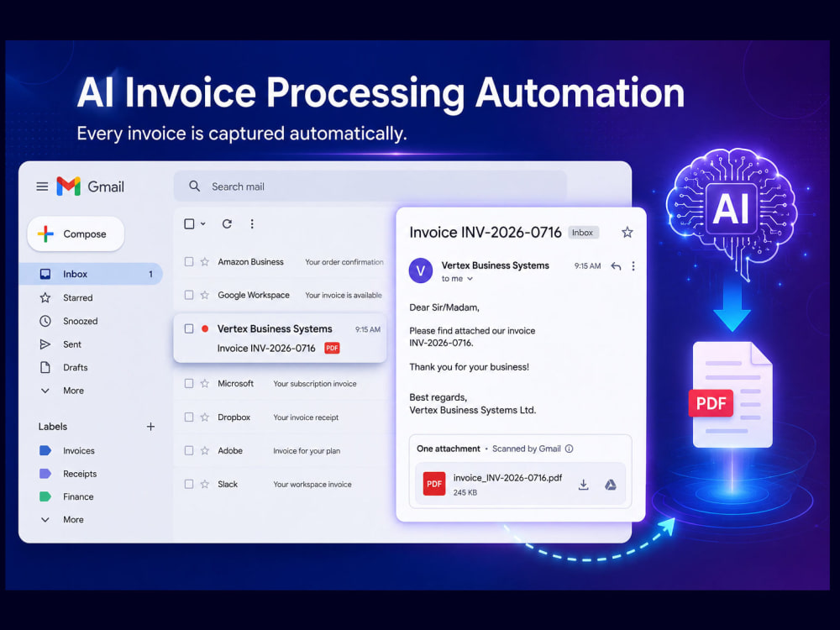Screen dimensions: 840x630
Task: Click the red PDF badge on Vertex email
Action: coord(332,349)
